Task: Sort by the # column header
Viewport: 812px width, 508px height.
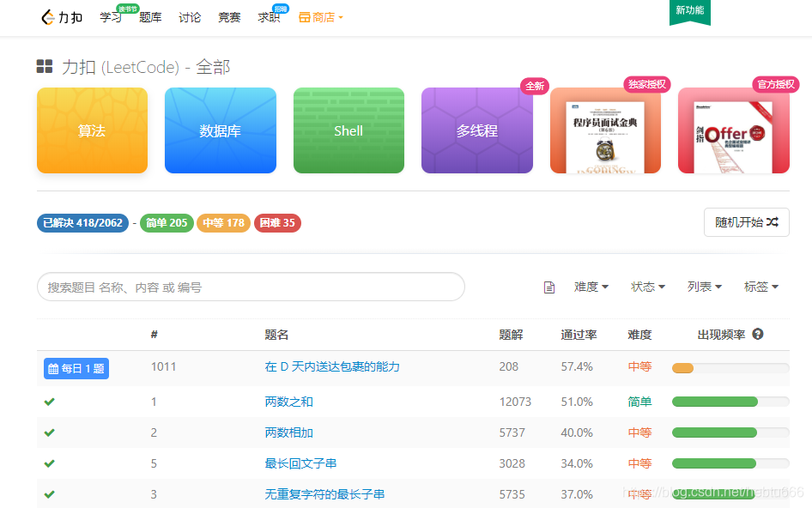Action: [155, 335]
